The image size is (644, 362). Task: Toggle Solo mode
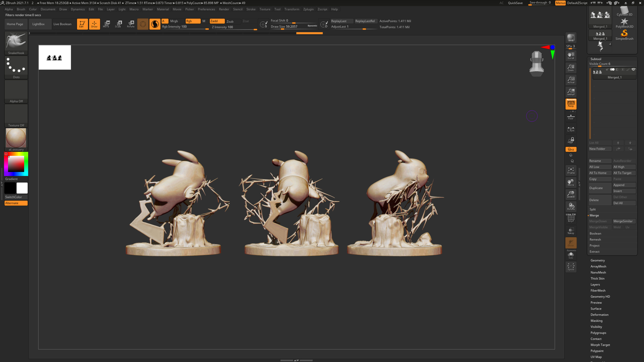571,255
